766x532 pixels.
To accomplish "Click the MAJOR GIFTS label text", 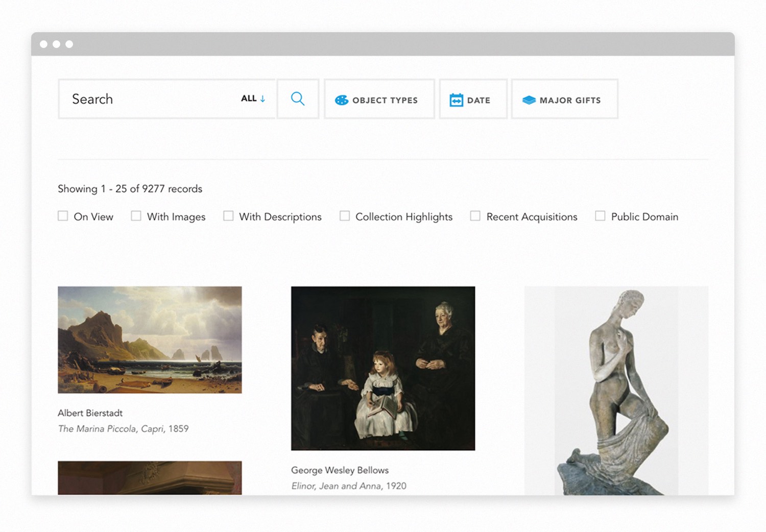I will tap(570, 101).
